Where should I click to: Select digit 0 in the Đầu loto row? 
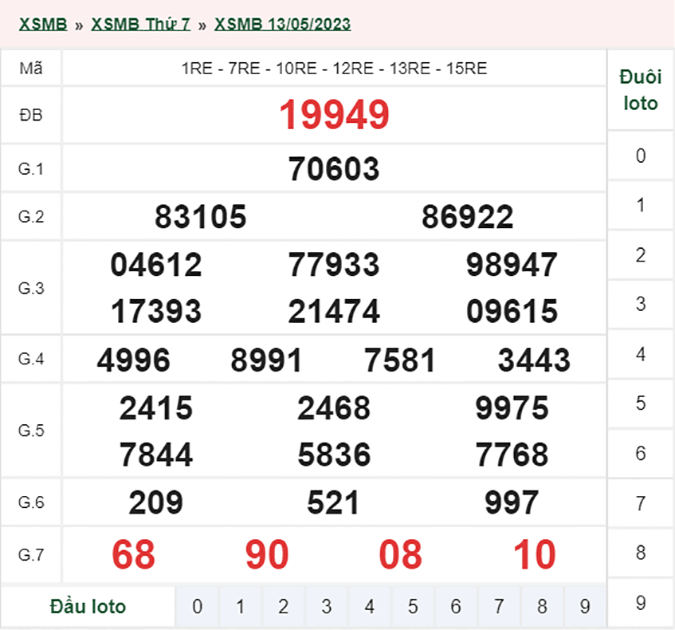197,606
